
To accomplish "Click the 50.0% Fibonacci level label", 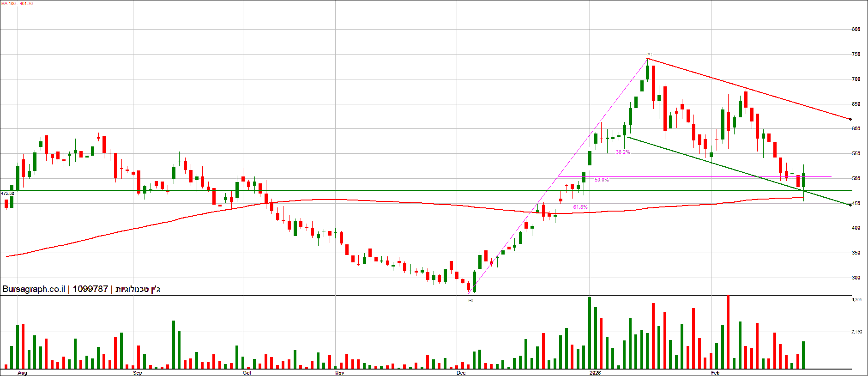I will tap(602, 180).
